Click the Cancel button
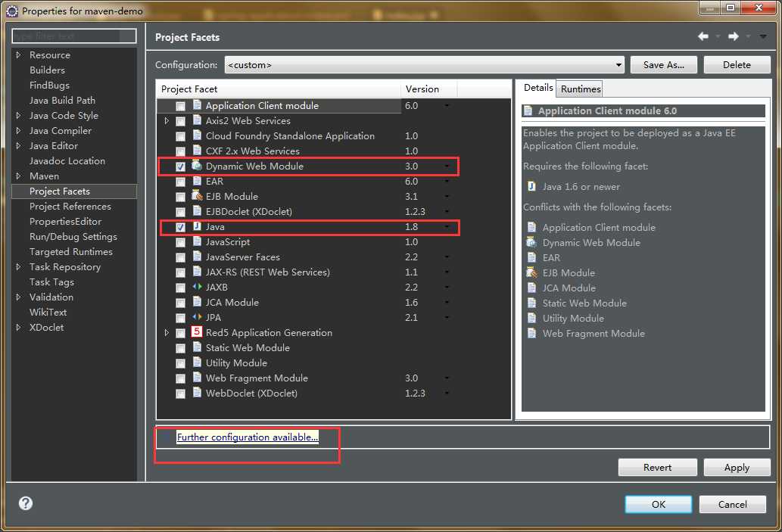Viewport: 782px width, 532px height. click(732, 504)
